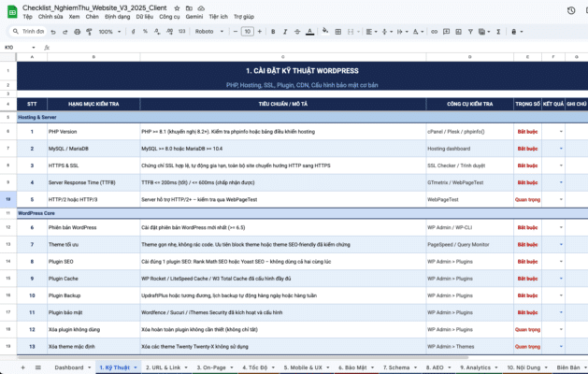
Task: Click the lock icon in toolbar
Action: 514,32
